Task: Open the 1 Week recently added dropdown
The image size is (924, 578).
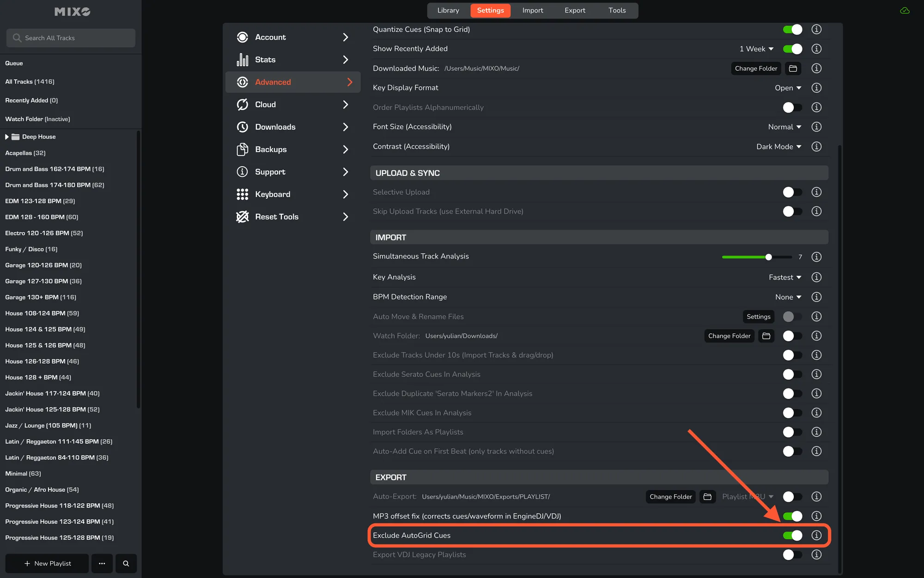Action: pos(756,49)
